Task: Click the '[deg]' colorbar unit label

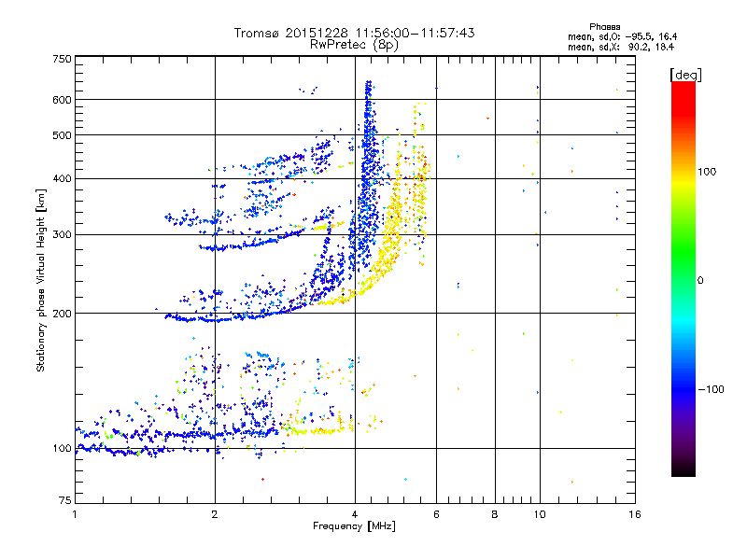Action: tap(685, 75)
